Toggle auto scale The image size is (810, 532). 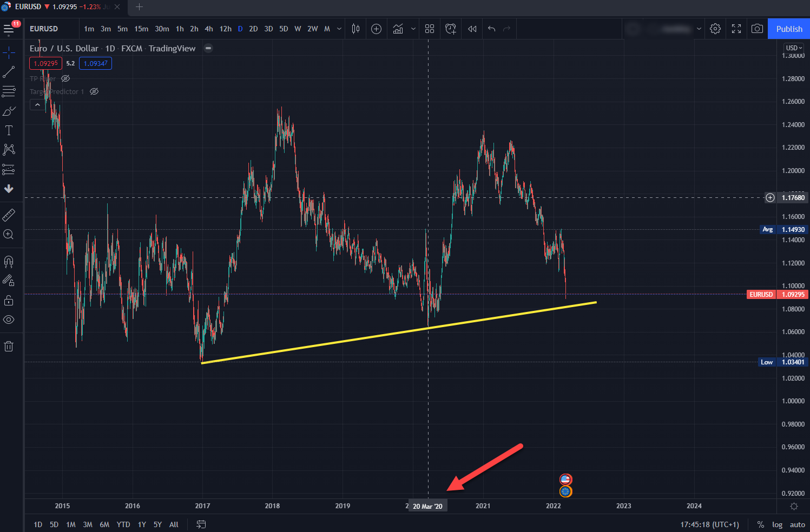click(797, 524)
